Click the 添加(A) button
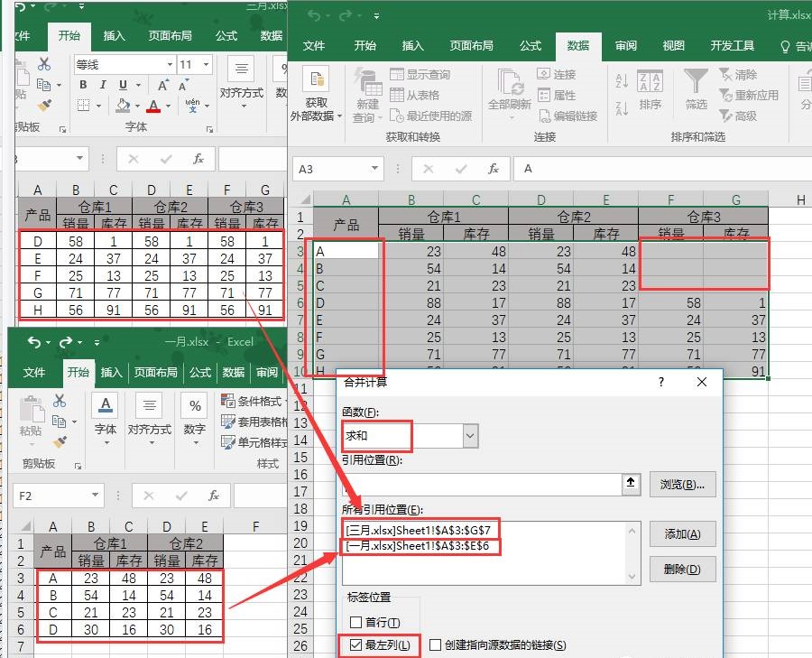Viewport: 812px width, 658px height. tap(683, 533)
